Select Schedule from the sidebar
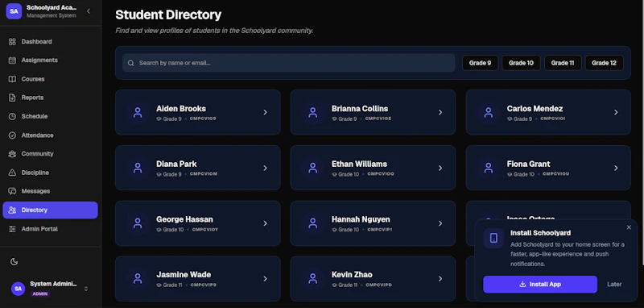Viewport: 644px width, 308px height. [x=50, y=116]
